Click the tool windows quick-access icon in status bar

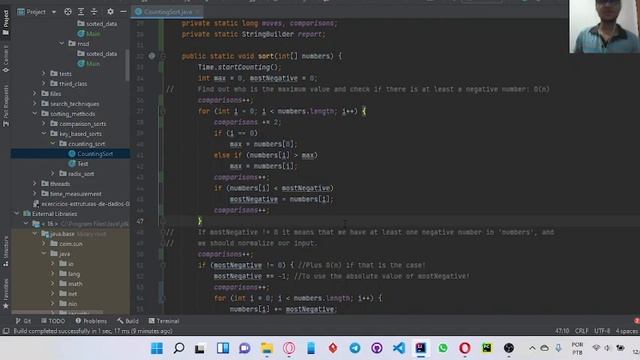[6, 331]
